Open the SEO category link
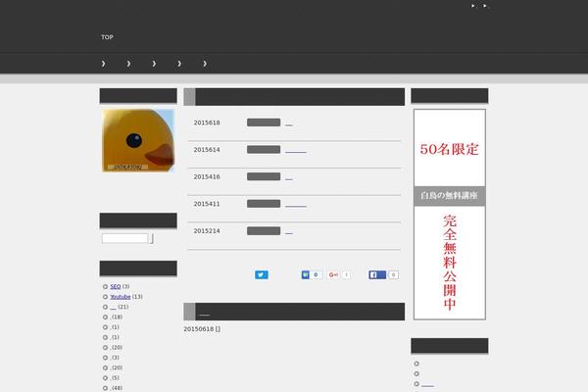 116,286
